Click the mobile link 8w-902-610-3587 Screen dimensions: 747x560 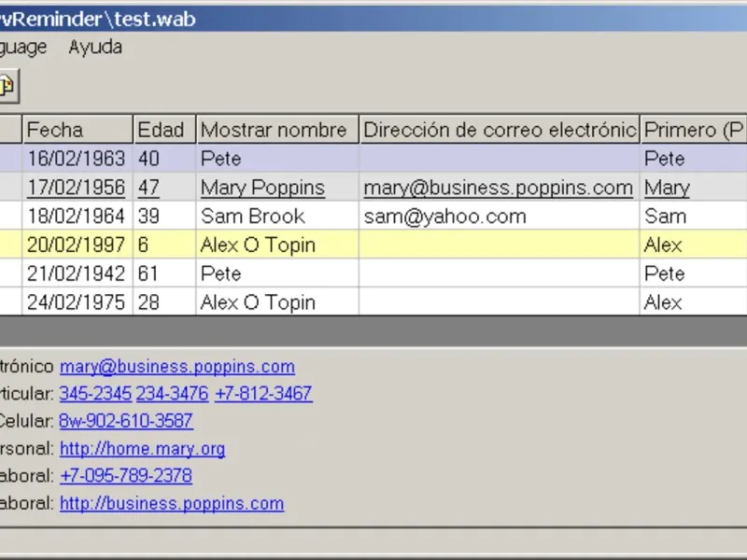click(x=126, y=421)
